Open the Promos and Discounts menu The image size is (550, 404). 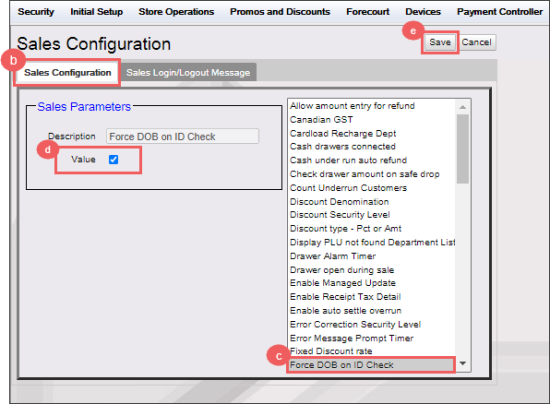click(280, 12)
